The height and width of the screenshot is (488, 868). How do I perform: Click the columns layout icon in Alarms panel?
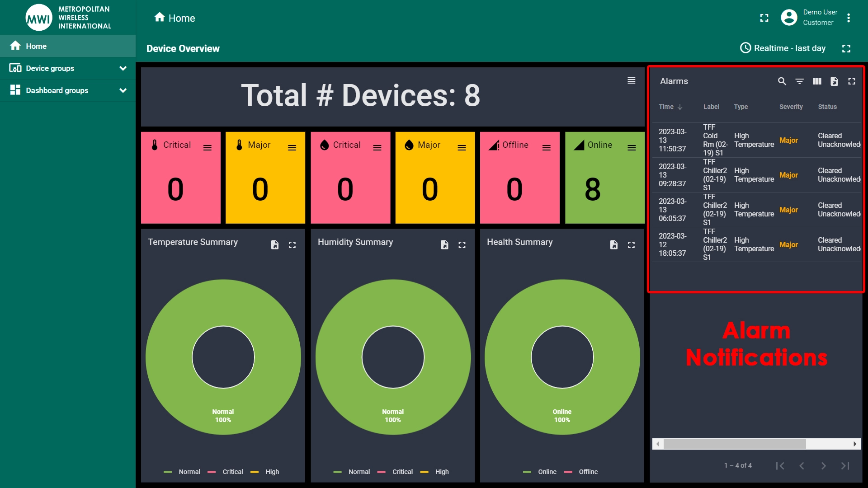click(x=817, y=81)
